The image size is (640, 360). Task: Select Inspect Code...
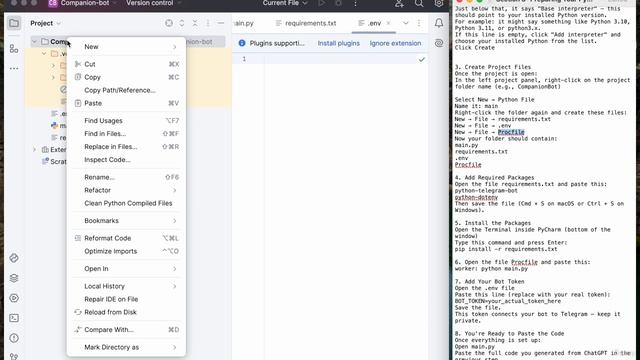coord(126,160)
